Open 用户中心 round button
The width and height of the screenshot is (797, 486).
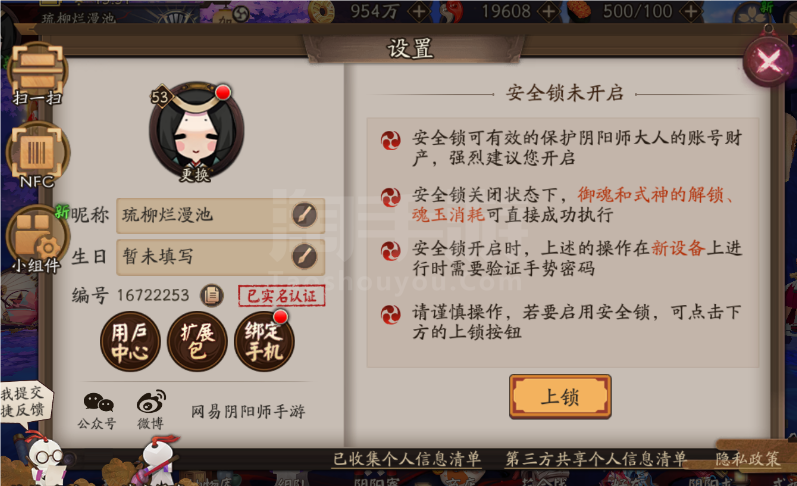coord(130,341)
